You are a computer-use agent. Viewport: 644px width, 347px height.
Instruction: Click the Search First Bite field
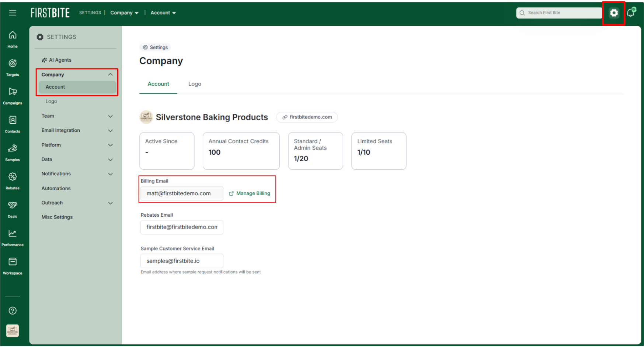(x=560, y=13)
